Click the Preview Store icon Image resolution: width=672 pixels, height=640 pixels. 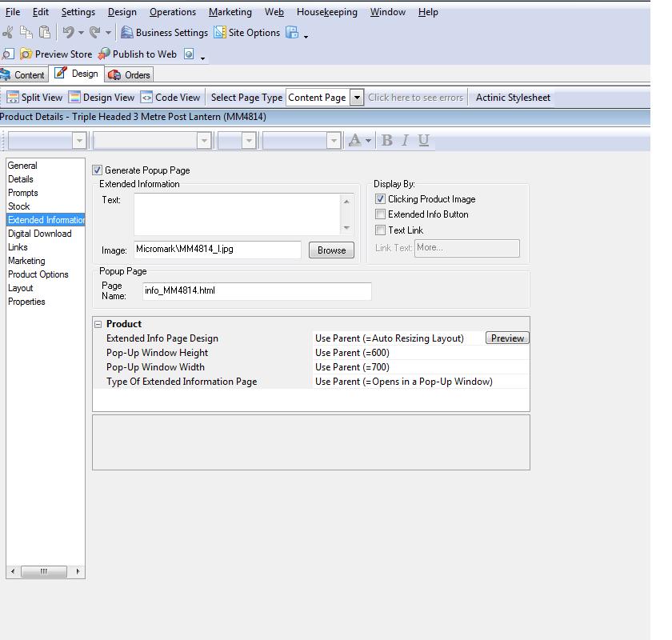pos(26,54)
